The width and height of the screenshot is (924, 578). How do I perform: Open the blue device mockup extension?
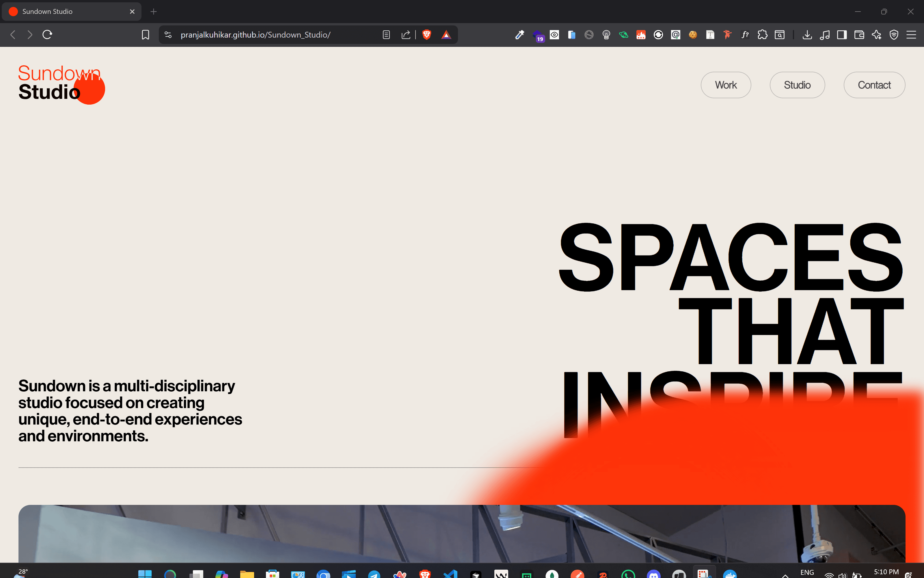[x=572, y=35]
